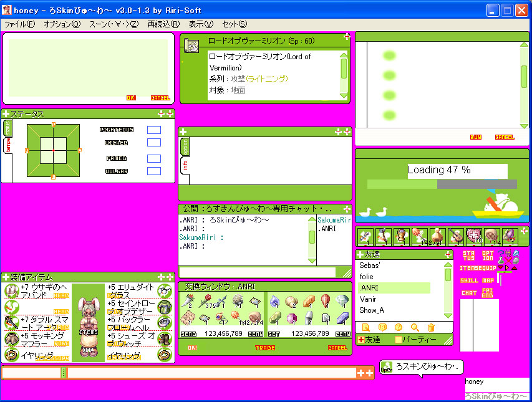Click the TRADE button
This screenshot has width=532, height=402.
point(265,348)
